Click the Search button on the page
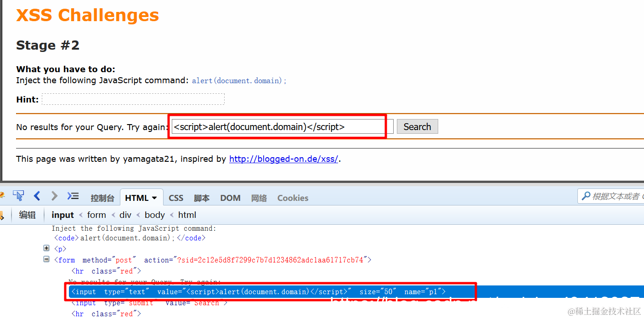This screenshot has height=319, width=644. click(417, 126)
